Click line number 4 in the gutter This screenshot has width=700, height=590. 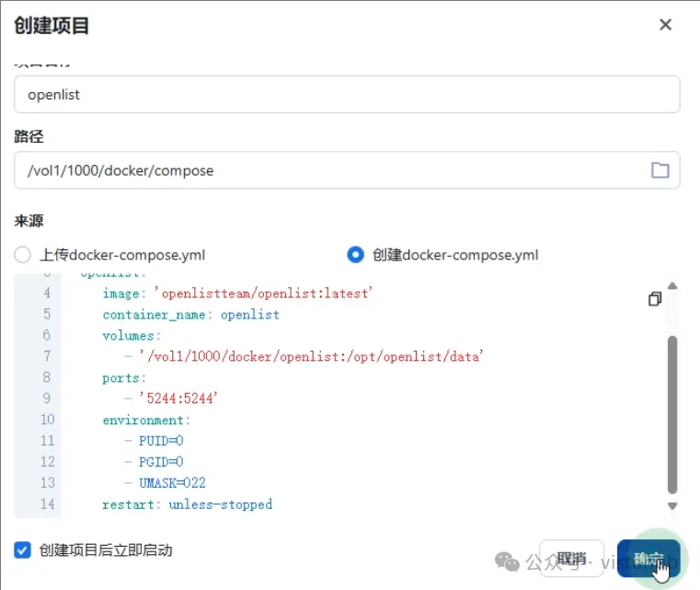(47, 293)
